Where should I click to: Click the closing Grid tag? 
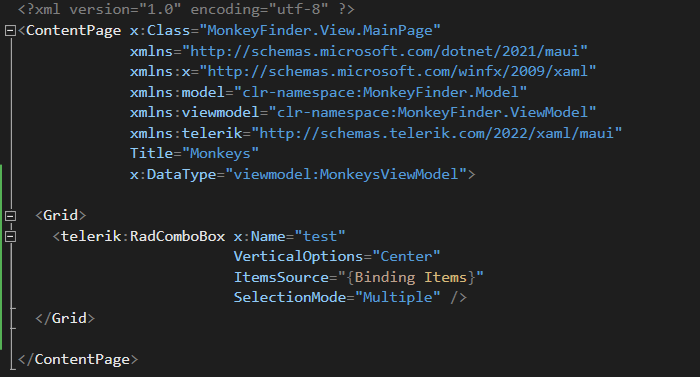(65, 318)
